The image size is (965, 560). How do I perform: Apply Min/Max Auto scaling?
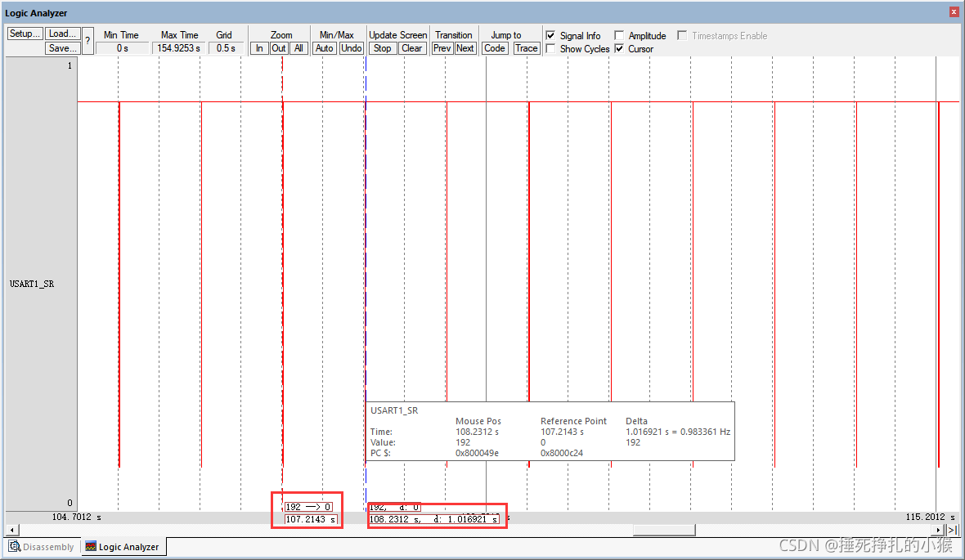[x=325, y=48]
